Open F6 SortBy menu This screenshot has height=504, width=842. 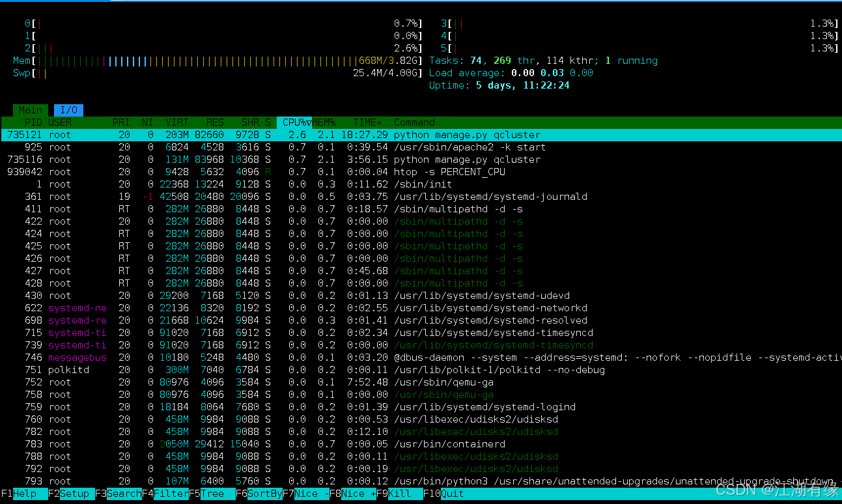259,494
